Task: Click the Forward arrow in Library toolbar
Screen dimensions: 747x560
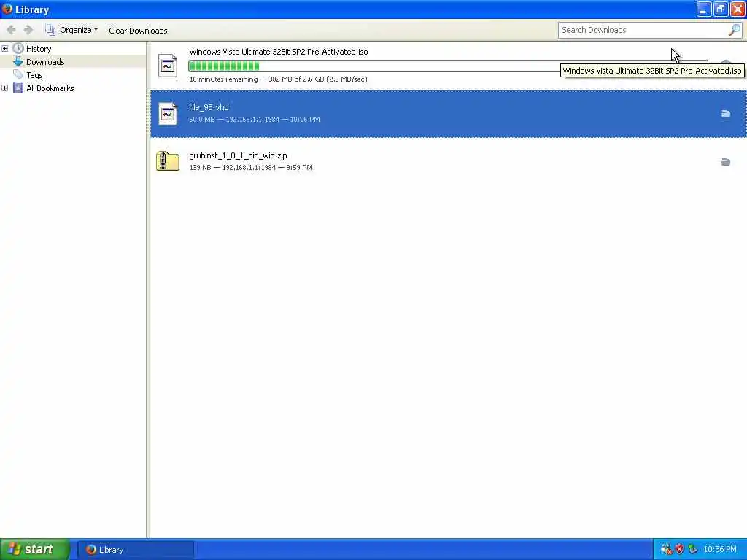Action: pyautogui.click(x=28, y=30)
